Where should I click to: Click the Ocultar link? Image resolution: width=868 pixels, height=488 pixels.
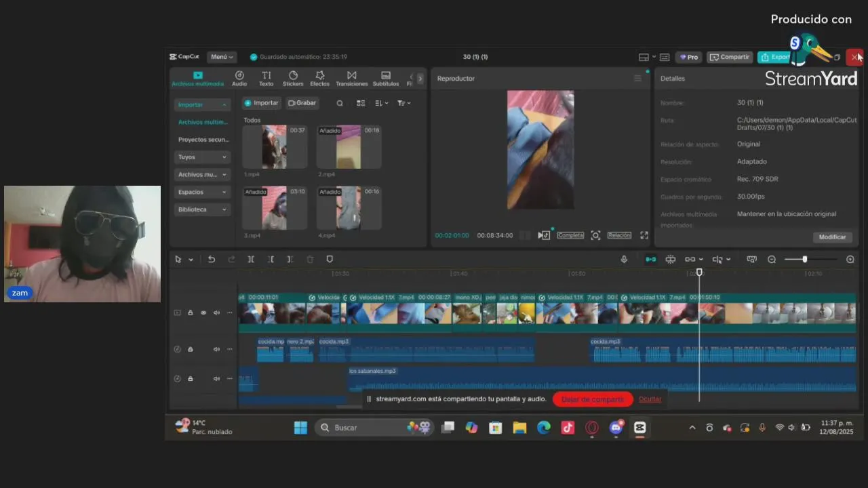pyautogui.click(x=650, y=399)
